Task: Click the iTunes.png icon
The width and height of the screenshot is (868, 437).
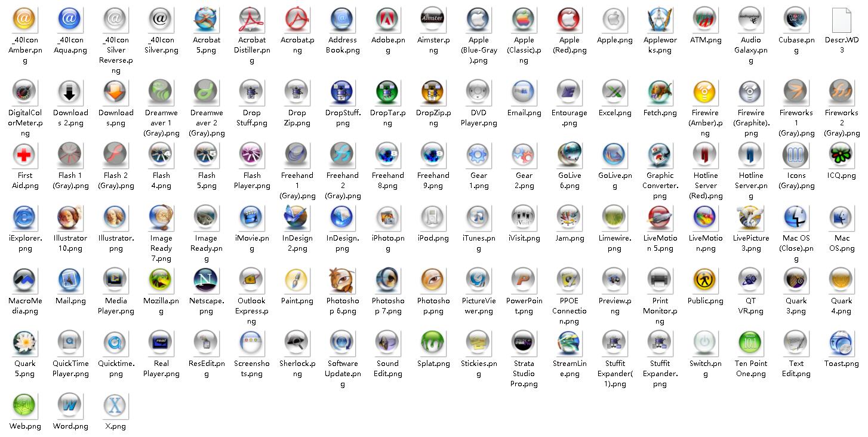Action: 478,217
